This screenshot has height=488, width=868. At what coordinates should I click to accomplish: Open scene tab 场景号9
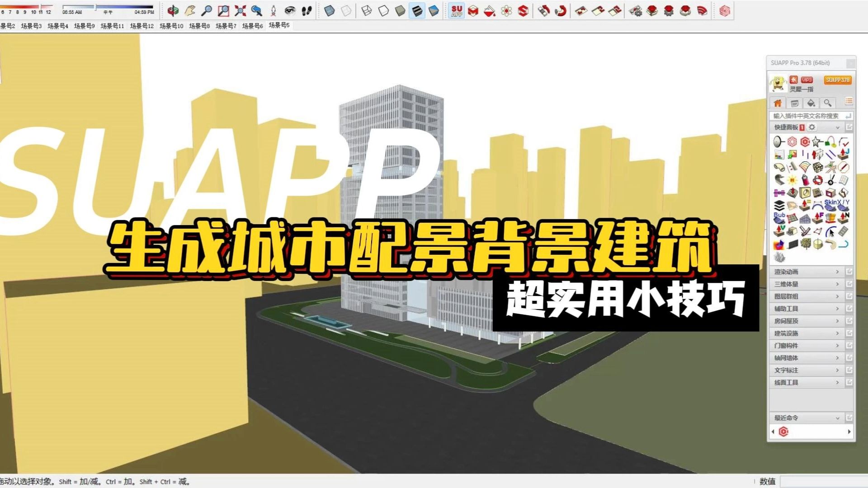point(85,26)
